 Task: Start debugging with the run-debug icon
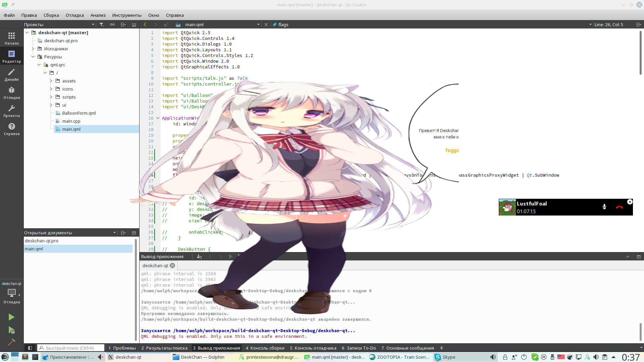[x=11, y=330]
